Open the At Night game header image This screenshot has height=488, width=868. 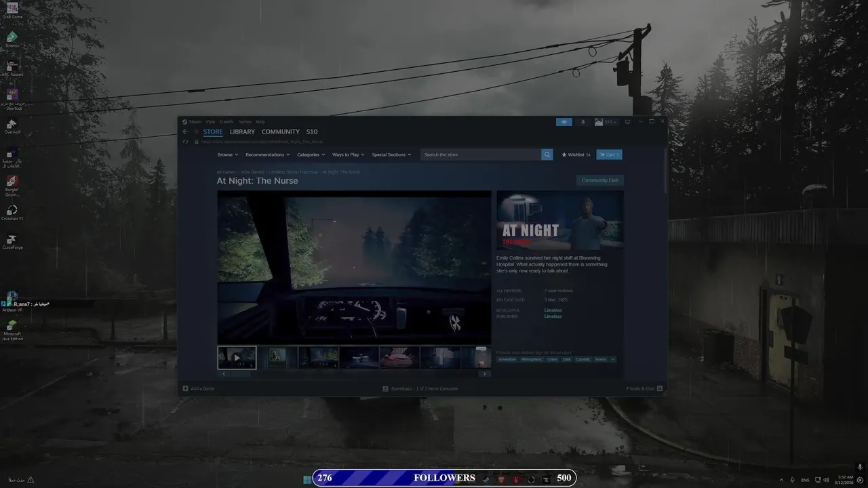[560, 220]
